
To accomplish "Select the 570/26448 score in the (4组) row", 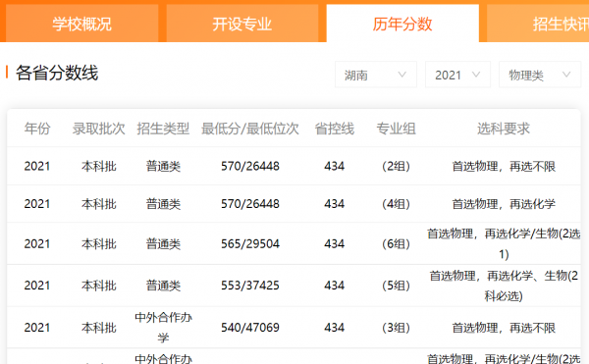I will coord(250,204).
